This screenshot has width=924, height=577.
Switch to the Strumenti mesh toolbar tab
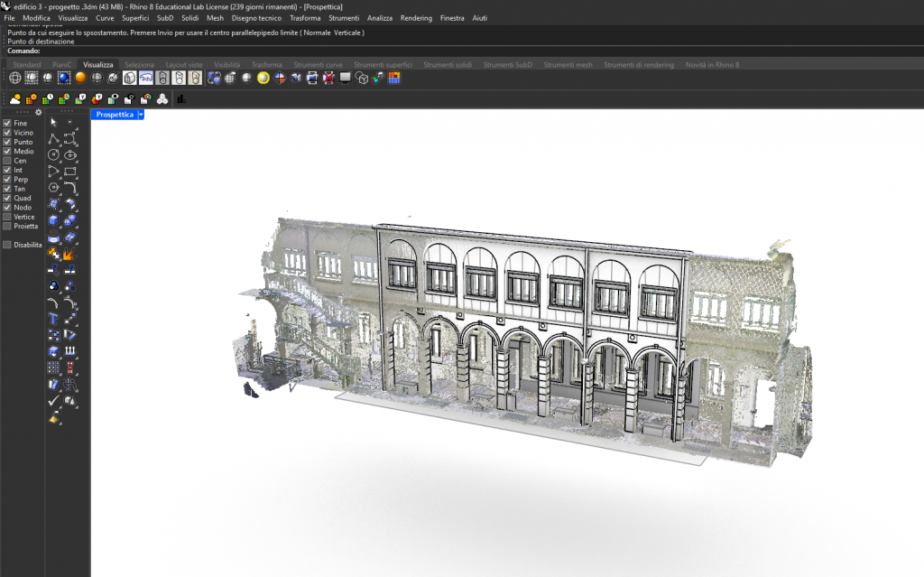click(568, 65)
